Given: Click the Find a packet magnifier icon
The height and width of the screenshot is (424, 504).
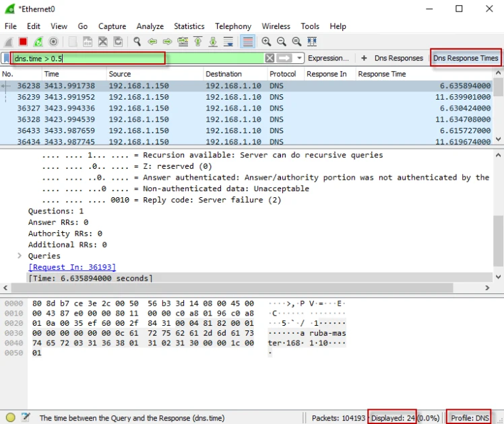Looking at the screenshot, I should [137, 42].
